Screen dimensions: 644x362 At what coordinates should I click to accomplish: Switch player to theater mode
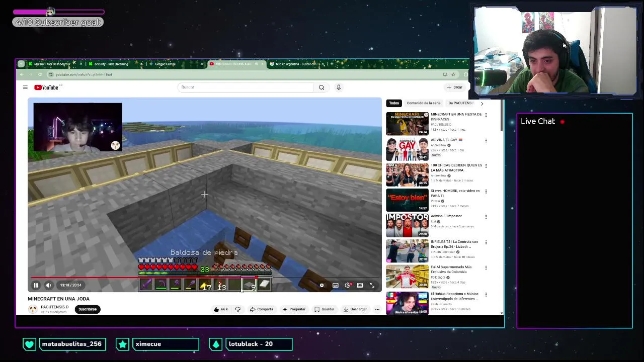pyautogui.click(x=360, y=285)
